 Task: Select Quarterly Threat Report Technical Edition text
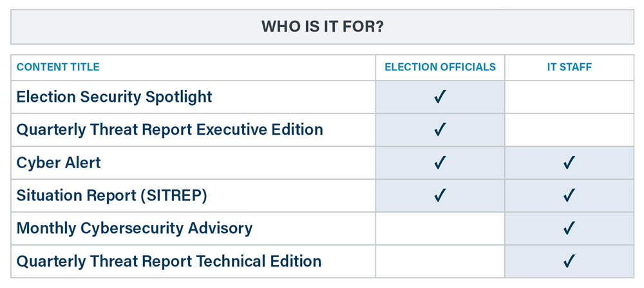point(169,262)
